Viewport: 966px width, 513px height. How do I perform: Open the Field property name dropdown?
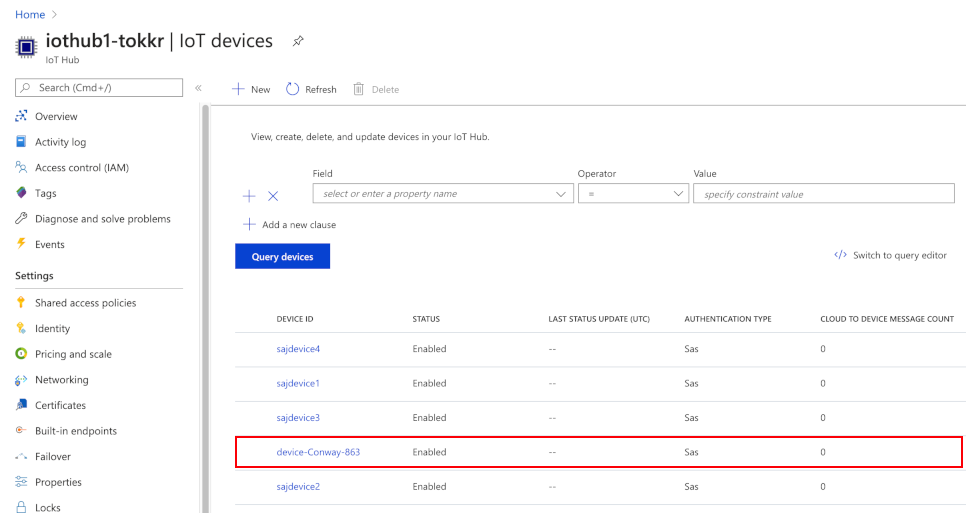[x=443, y=193]
